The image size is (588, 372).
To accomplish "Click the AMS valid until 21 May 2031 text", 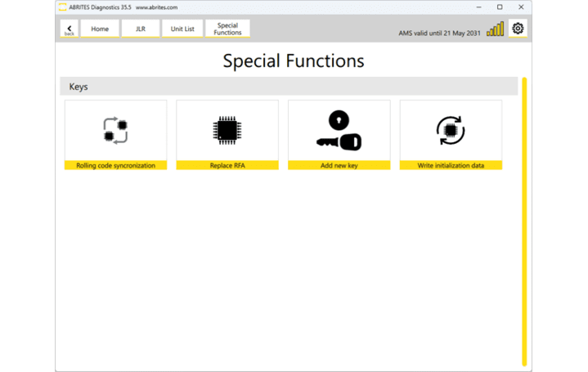I will click(x=439, y=33).
